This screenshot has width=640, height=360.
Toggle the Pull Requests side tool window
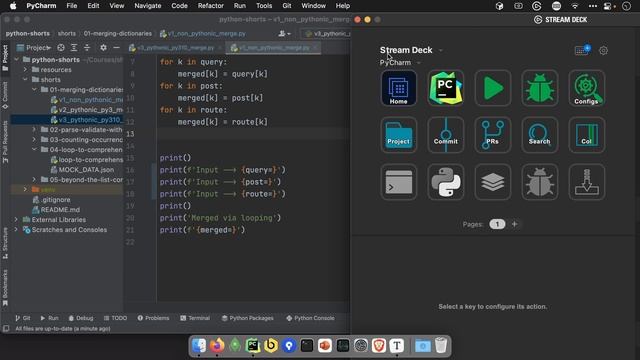point(5,142)
